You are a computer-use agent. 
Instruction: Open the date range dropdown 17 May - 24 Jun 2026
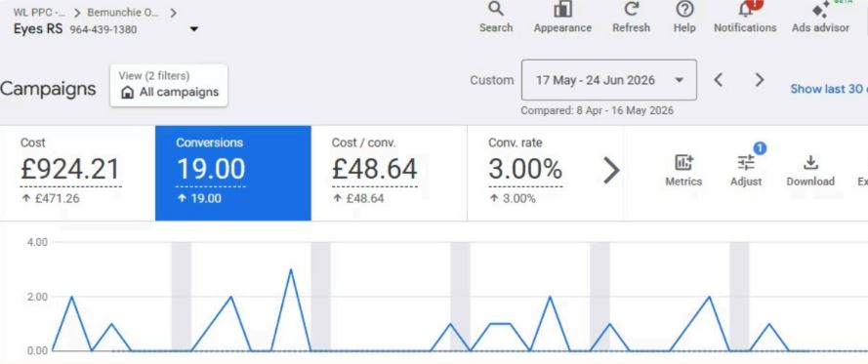click(x=609, y=80)
